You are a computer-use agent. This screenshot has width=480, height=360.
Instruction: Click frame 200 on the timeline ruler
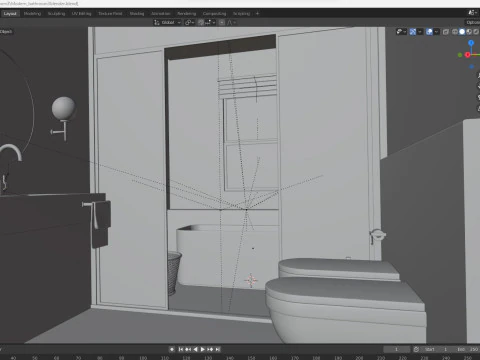[x=359, y=358]
